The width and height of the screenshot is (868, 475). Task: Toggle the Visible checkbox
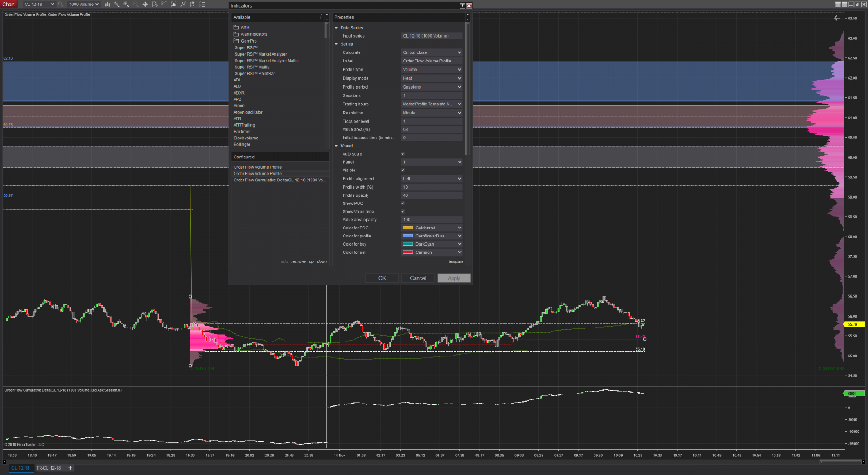click(403, 171)
